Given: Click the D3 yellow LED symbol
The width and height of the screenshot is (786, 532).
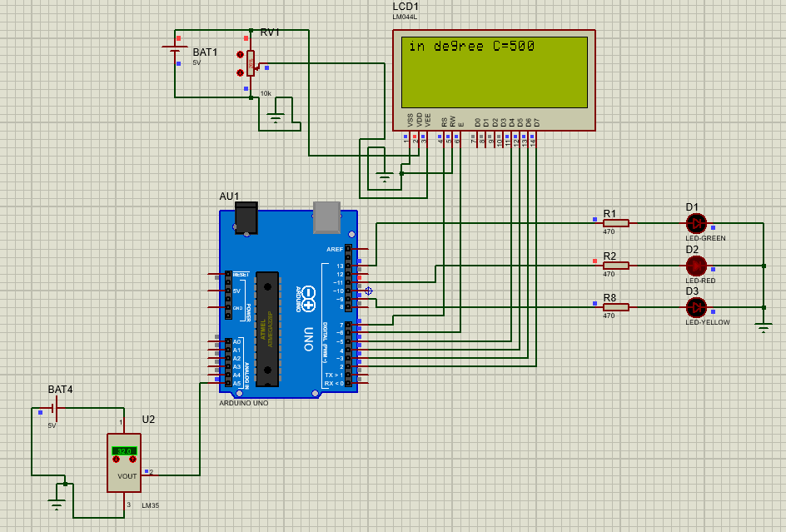Looking at the screenshot, I should point(696,307).
